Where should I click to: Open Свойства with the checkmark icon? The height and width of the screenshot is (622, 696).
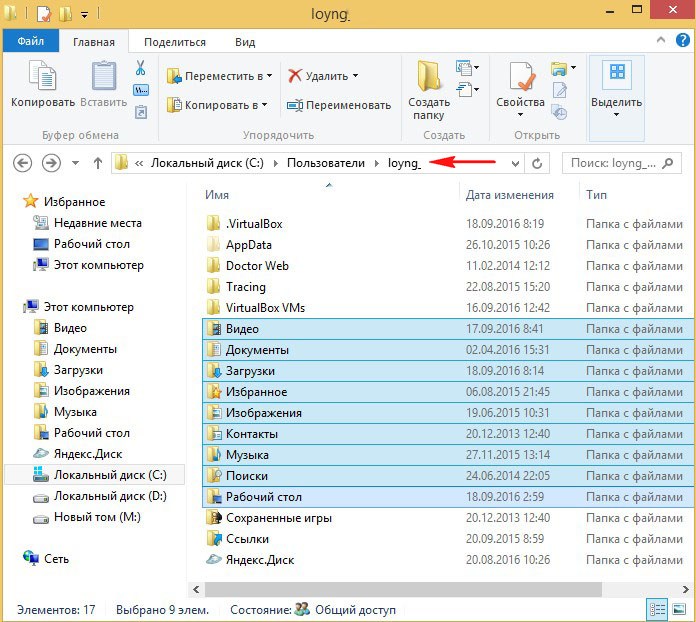click(x=521, y=78)
